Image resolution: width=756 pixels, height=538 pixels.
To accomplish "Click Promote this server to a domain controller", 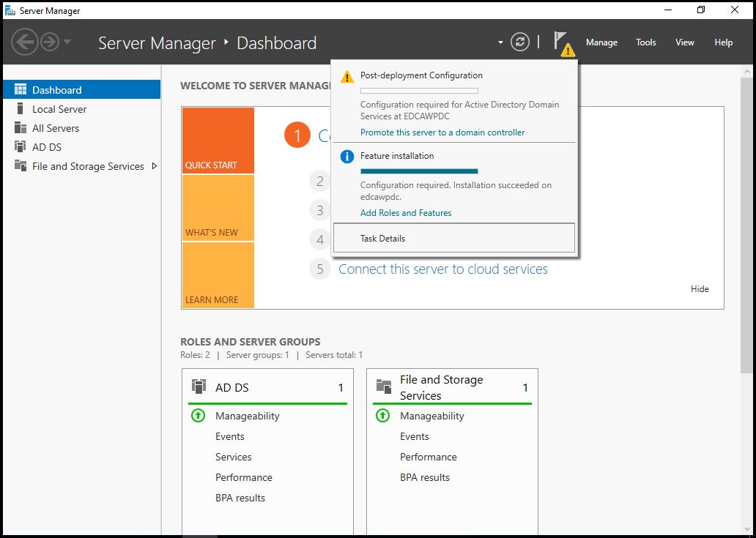I will click(442, 132).
